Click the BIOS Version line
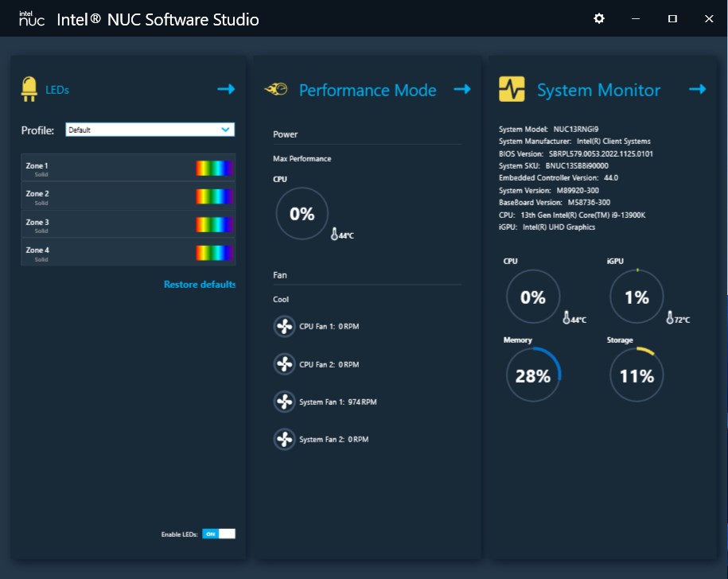 576,153
